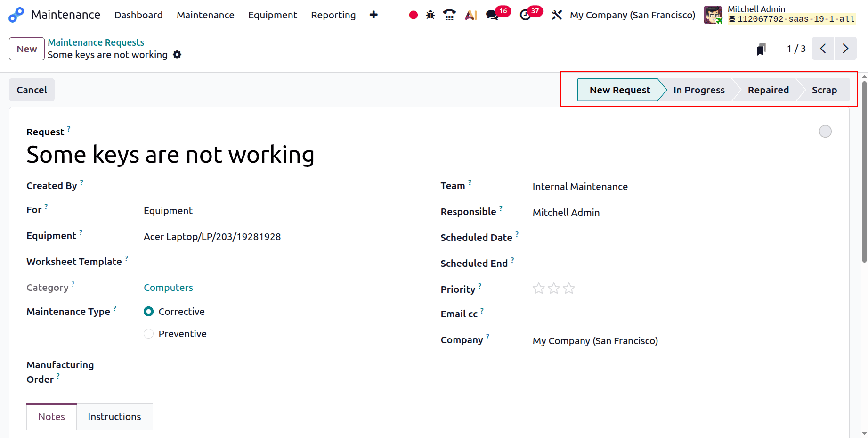The width and height of the screenshot is (868, 438).
Task: Select Preventive maintenance type
Action: 149,334
